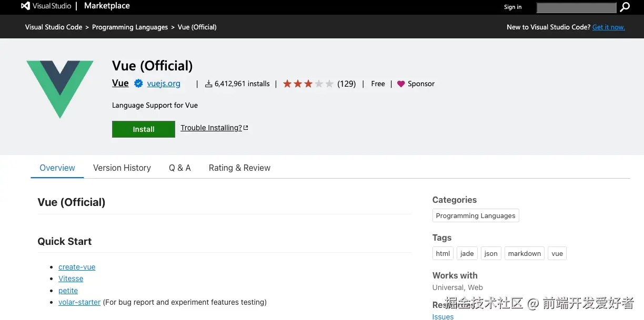Click the verified publisher badge icon
The height and width of the screenshot is (320, 644).
(x=138, y=84)
